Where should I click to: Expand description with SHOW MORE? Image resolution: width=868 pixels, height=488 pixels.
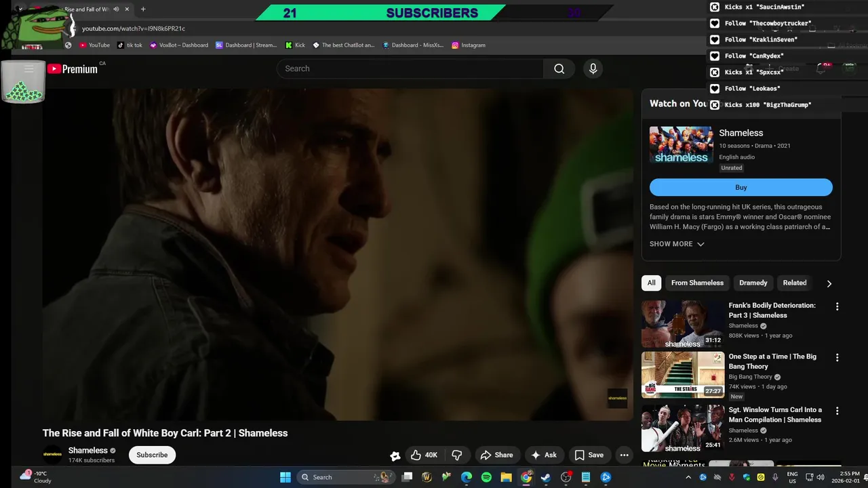[x=677, y=244]
